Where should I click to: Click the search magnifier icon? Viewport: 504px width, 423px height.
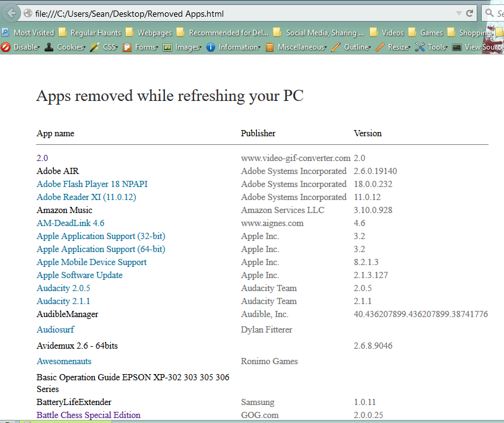pos(490,13)
